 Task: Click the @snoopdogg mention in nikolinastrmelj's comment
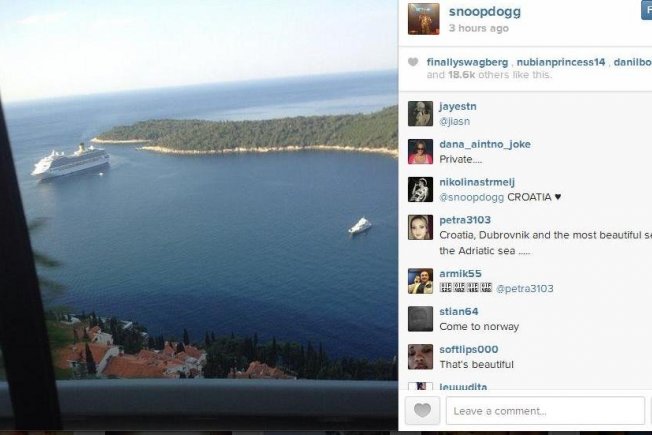click(x=472, y=197)
